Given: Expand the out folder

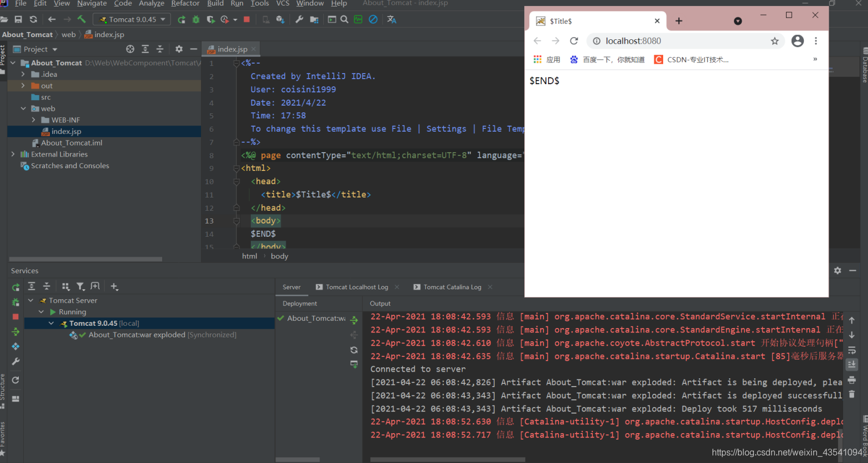Looking at the screenshot, I should pos(23,86).
